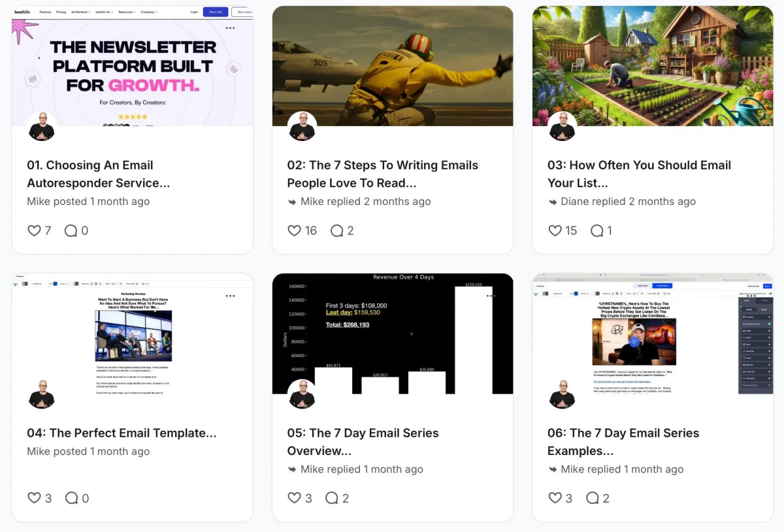Like the Choosing An Email Autoresponder post
Screen dimensions: 784x532
[x=34, y=230]
